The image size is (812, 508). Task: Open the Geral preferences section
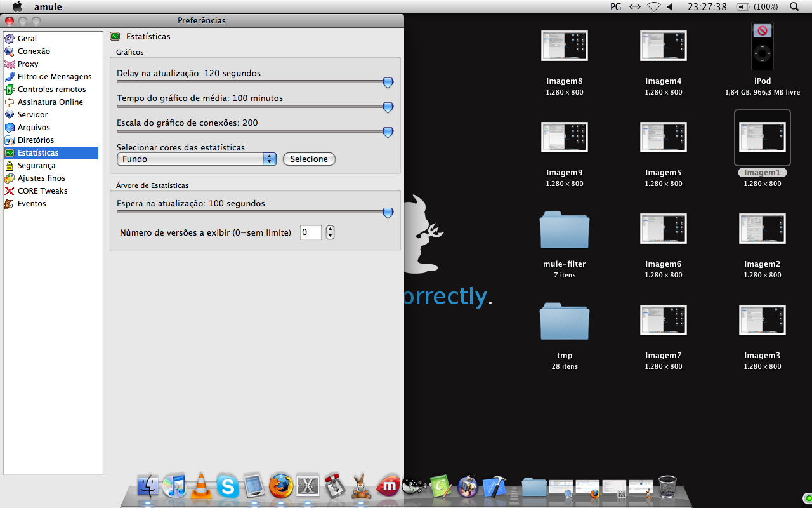tap(27, 39)
